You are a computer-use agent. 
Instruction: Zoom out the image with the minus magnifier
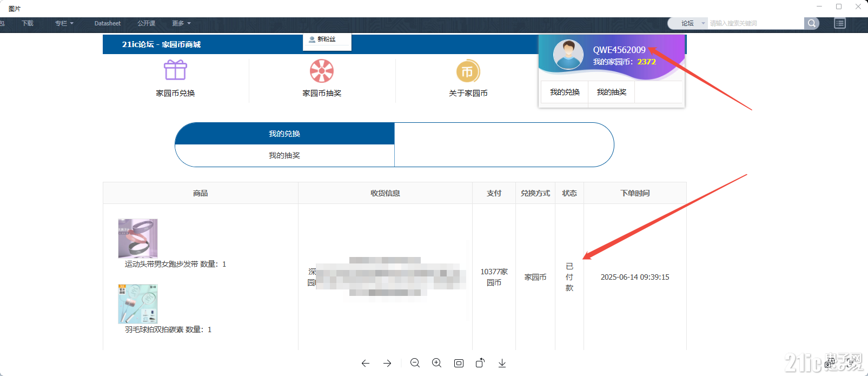point(415,363)
